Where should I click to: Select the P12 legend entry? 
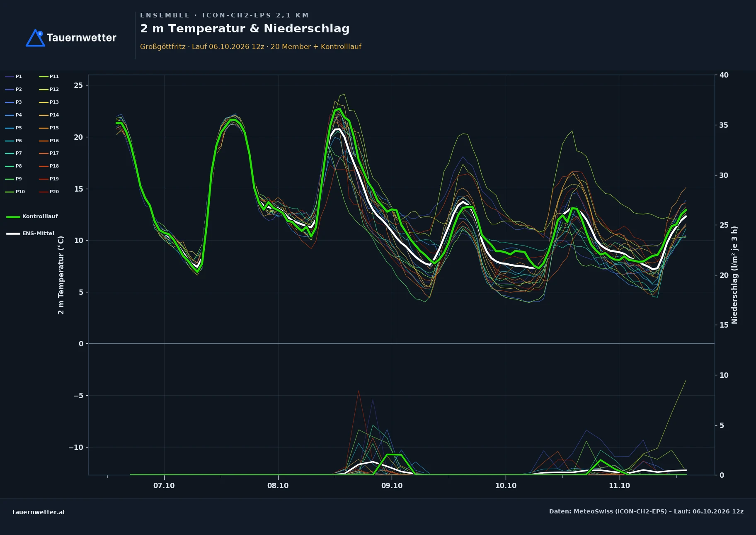(49, 89)
